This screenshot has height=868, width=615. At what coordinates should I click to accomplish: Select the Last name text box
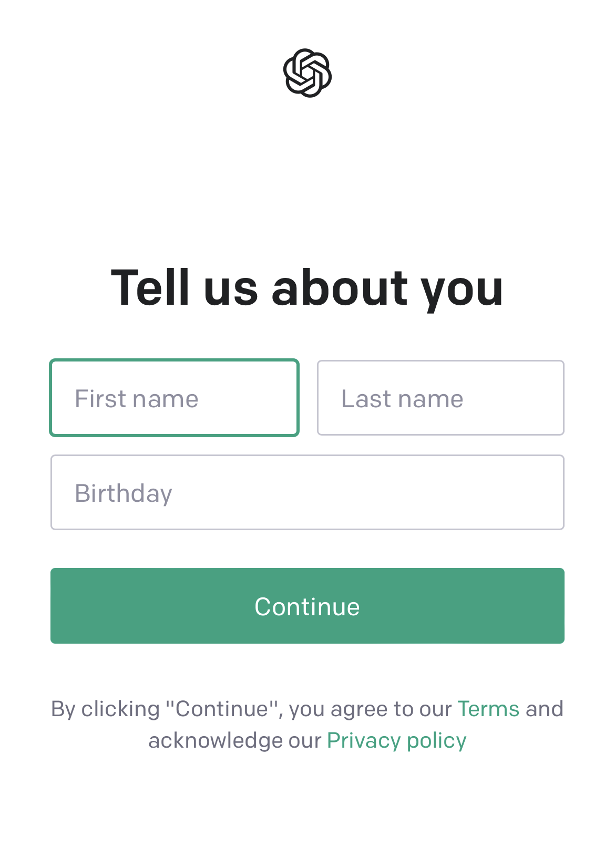440,398
